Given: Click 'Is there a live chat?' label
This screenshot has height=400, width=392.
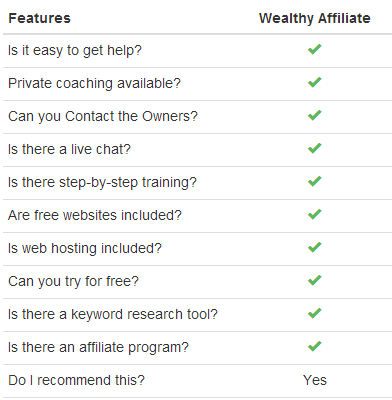Looking at the screenshot, I should point(69,149).
